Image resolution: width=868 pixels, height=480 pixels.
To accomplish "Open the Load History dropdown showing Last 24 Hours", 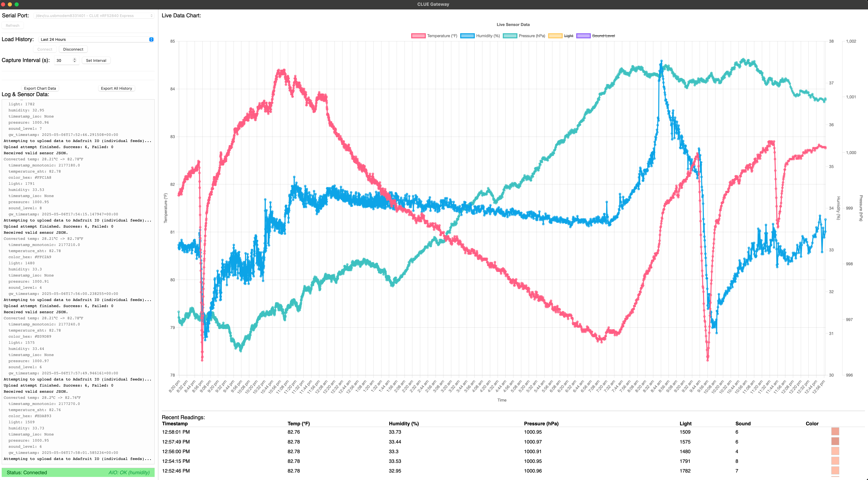I will coord(96,39).
